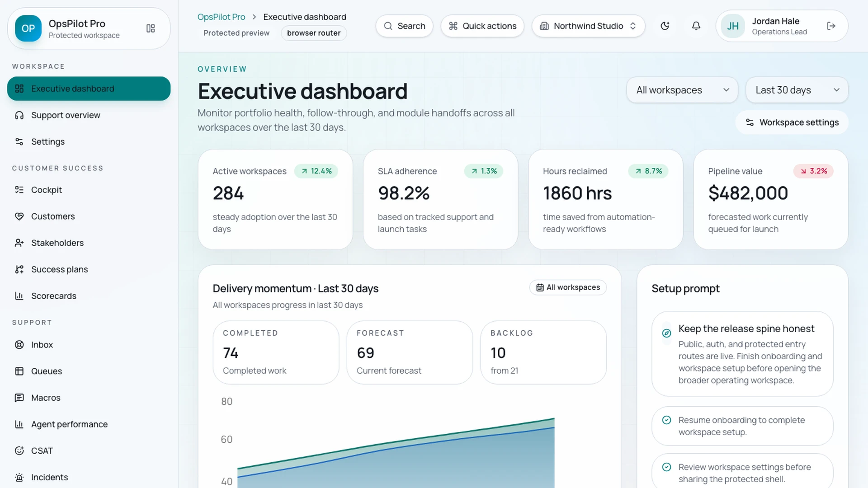The image size is (868, 488).
Task: Click the grid icon on Executive dashboard item
Action: (x=19, y=89)
